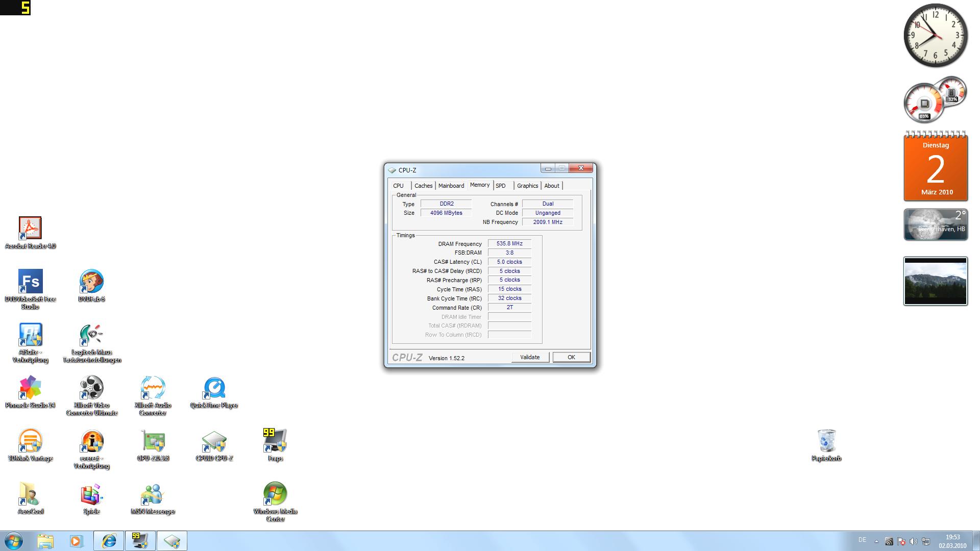Switch to the SPD tab
Screen dimensions: 980x551
click(x=500, y=186)
